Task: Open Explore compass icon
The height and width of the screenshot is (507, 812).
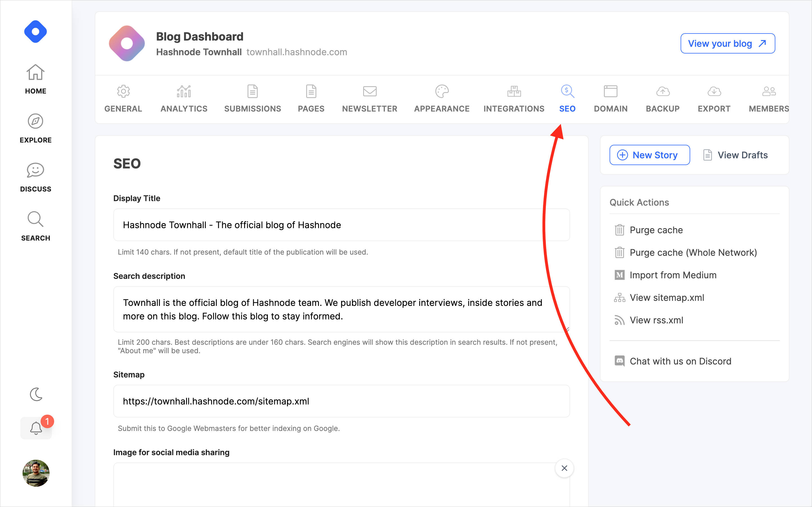Action: point(35,128)
